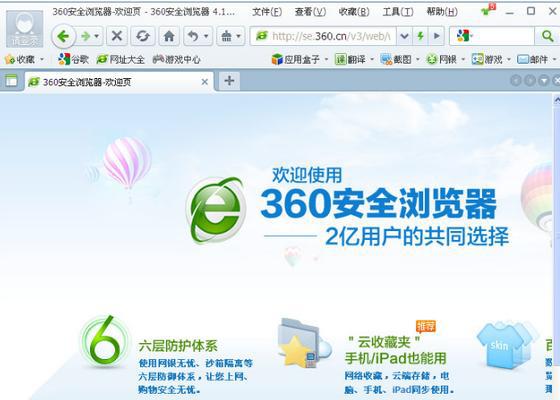This screenshot has height=400, width=560.
Task: Click the go arrow beside address bar
Action: (x=436, y=36)
